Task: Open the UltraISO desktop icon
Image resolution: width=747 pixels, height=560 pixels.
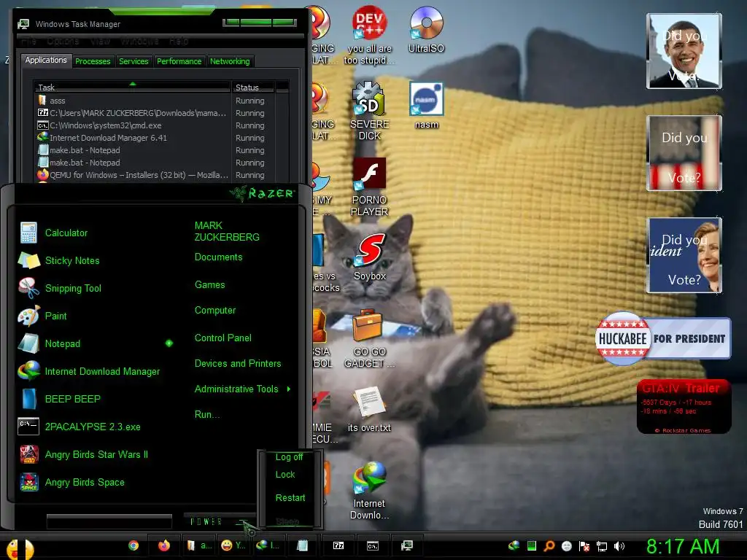Action: point(426,29)
